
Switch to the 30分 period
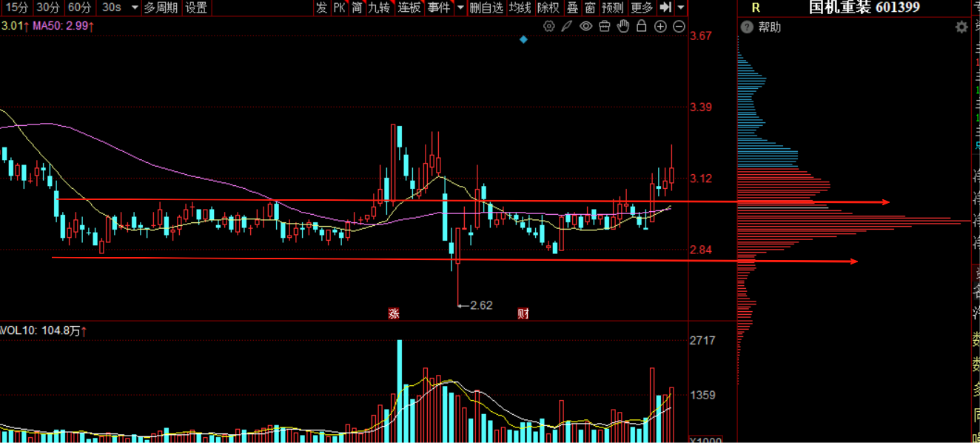(x=47, y=7)
